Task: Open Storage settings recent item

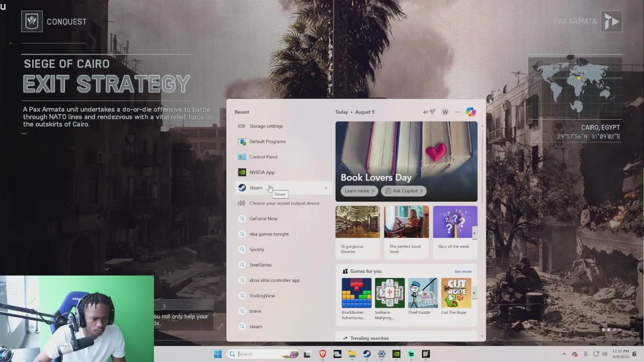Action: pos(283,126)
